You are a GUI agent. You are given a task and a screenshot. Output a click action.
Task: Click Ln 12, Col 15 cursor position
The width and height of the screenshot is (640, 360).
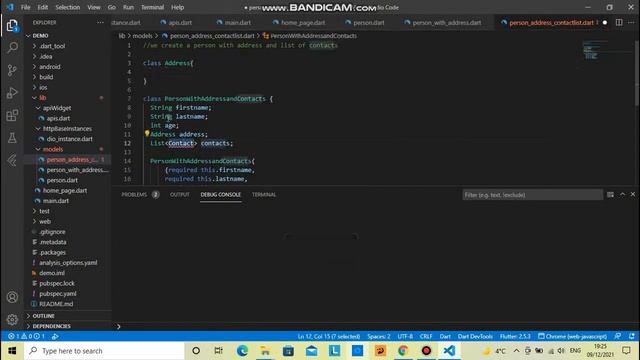click(x=329, y=336)
